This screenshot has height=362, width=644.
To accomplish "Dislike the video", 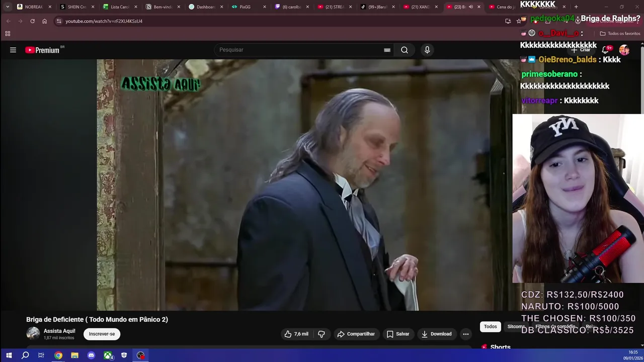I will [321, 334].
